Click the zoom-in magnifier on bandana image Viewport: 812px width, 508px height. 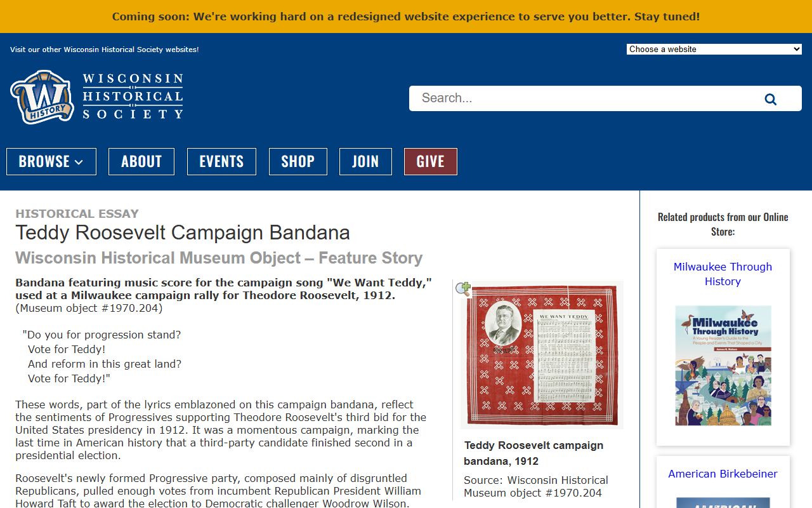[x=463, y=290]
